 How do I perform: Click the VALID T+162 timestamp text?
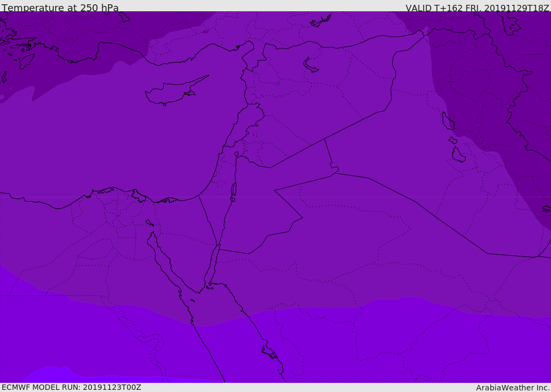point(477,8)
